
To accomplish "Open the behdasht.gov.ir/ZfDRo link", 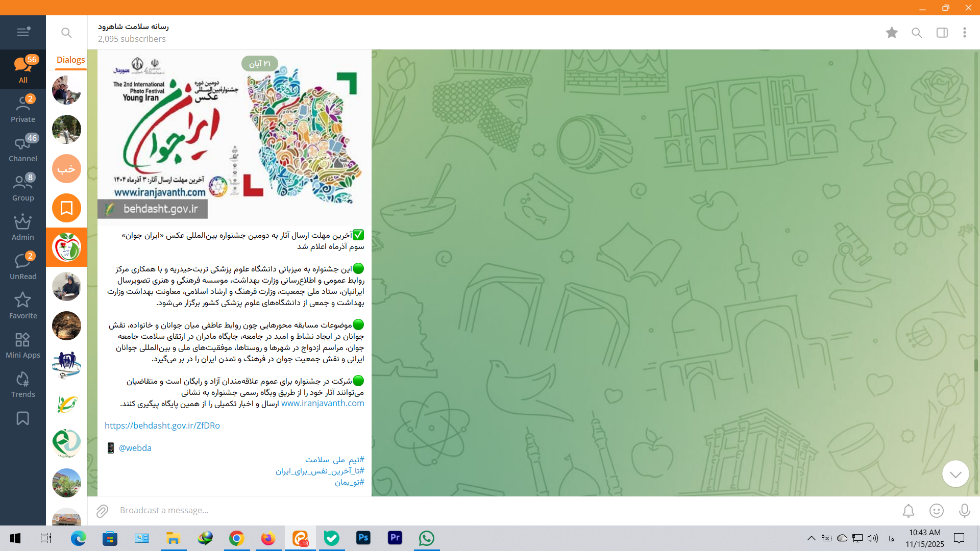I will (x=162, y=425).
